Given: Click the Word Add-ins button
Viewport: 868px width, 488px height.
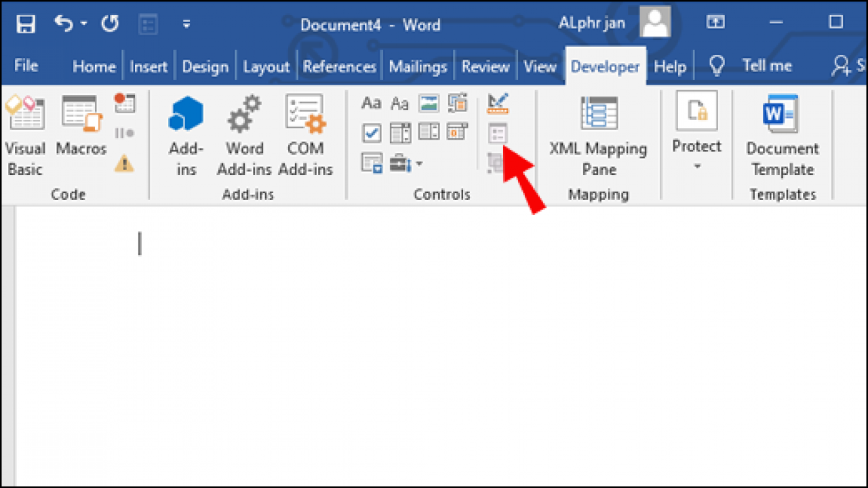Looking at the screenshot, I should pos(244,132).
